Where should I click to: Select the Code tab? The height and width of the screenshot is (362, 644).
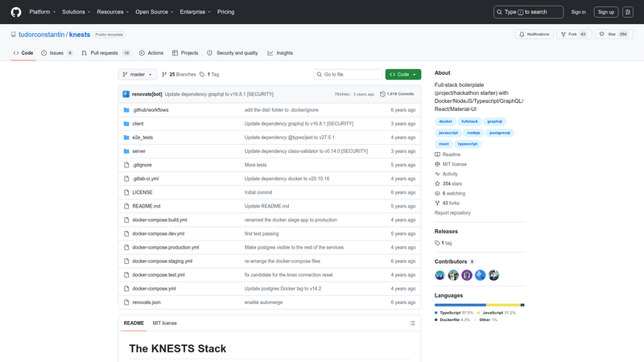tap(23, 53)
